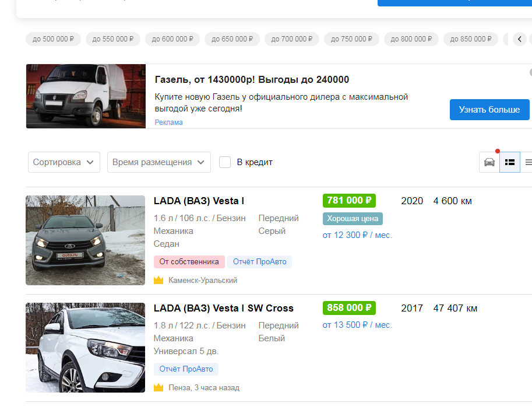The height and width of the screenshot is (406, 532).
Task: Open the от 13 500 ₽ / мес. credit link
Action: coord(357,325)
